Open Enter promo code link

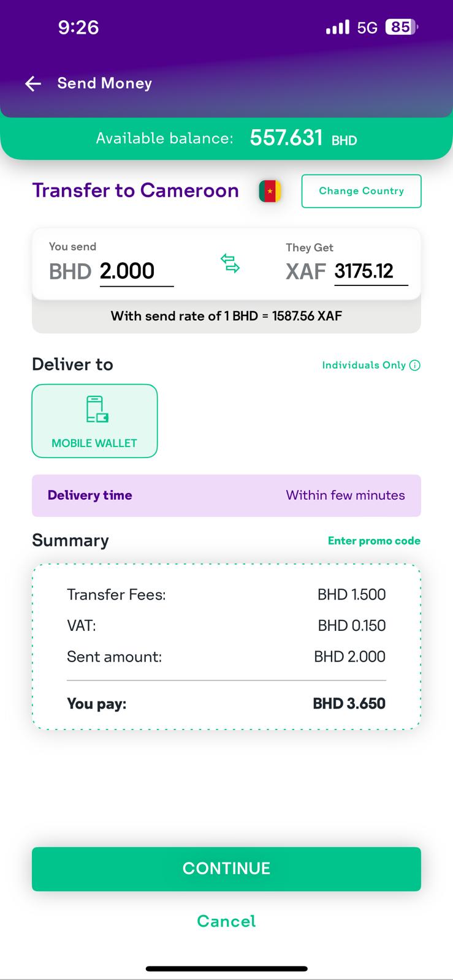(374, 541)
